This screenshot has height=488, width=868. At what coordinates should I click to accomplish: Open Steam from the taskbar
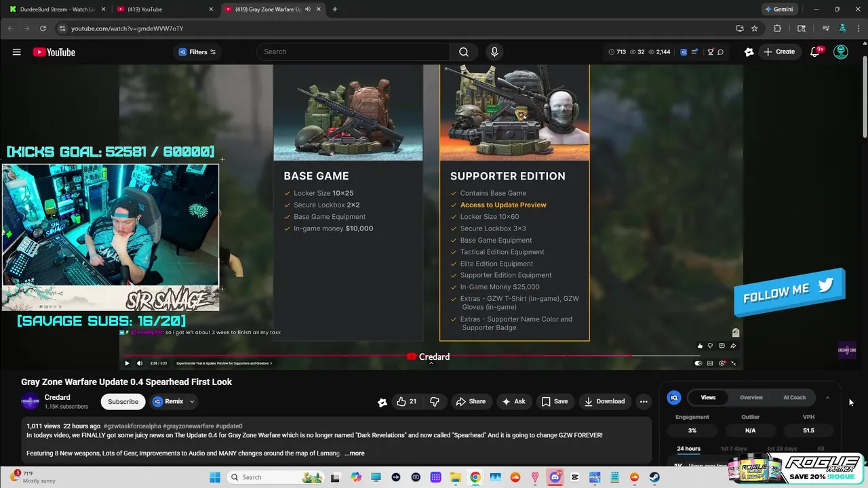point(654,477)
